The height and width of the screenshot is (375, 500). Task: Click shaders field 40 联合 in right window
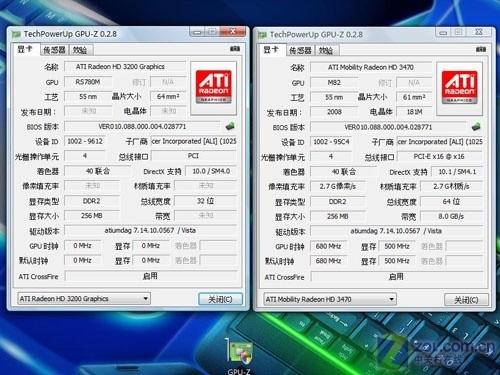coord(344,172)
